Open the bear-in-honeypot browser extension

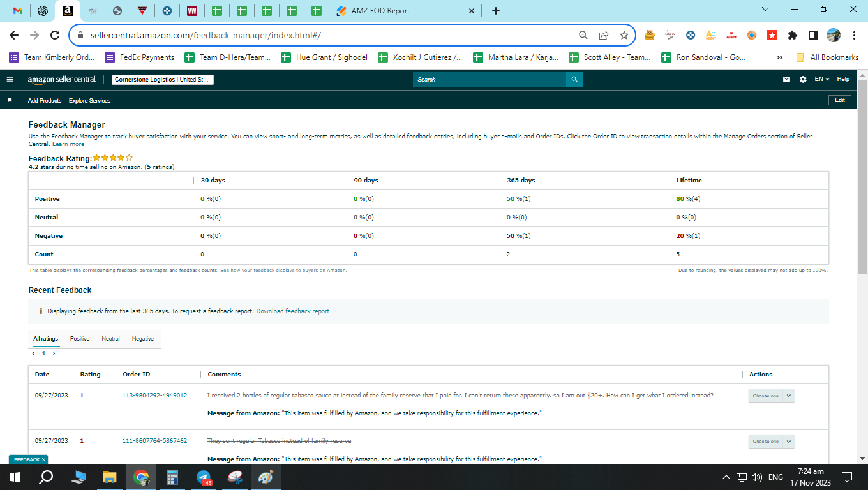click(650, 35)
